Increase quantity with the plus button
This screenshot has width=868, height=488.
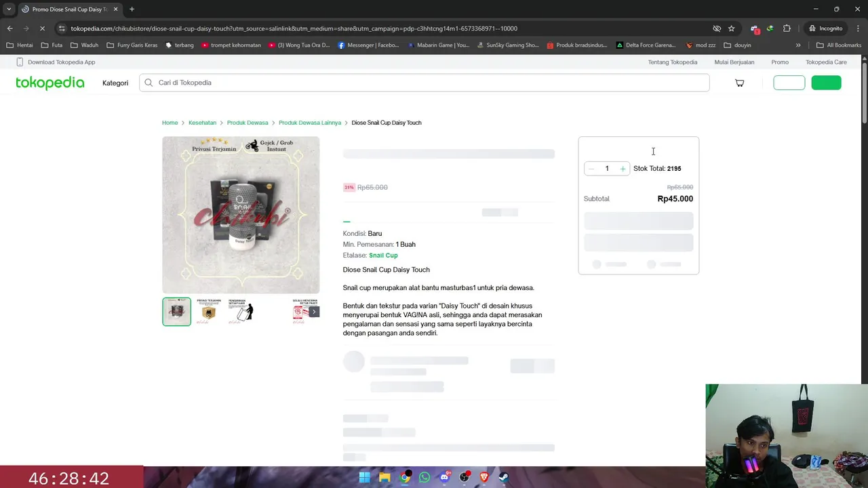pyautogui.click(x=623, y=169)
